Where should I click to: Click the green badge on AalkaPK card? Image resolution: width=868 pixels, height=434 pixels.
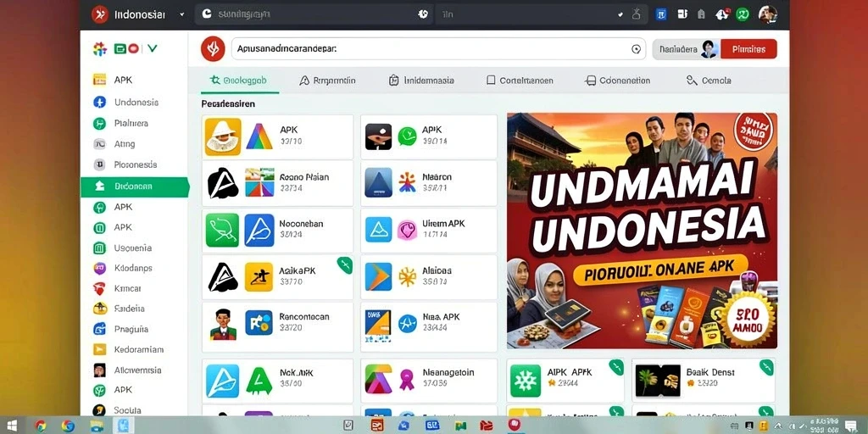click(x=344, y=264)
